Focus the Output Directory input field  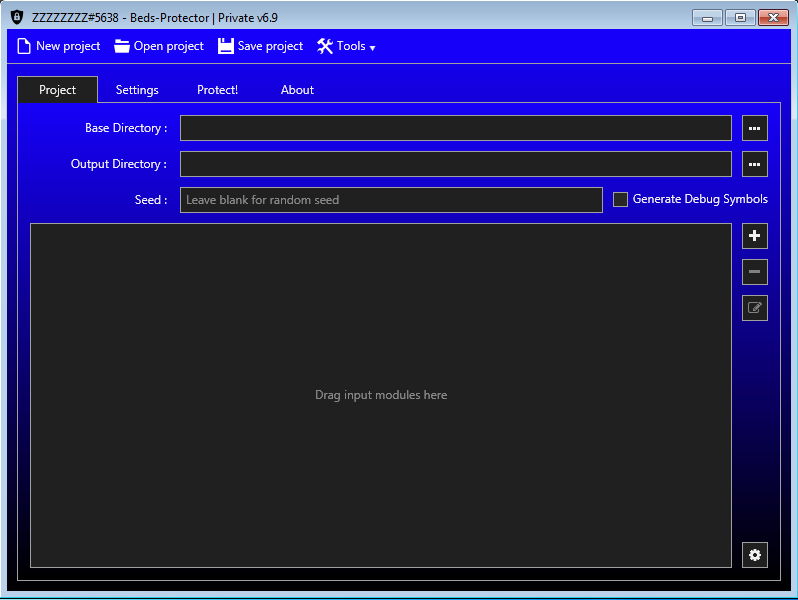click(x=455, y=164)
